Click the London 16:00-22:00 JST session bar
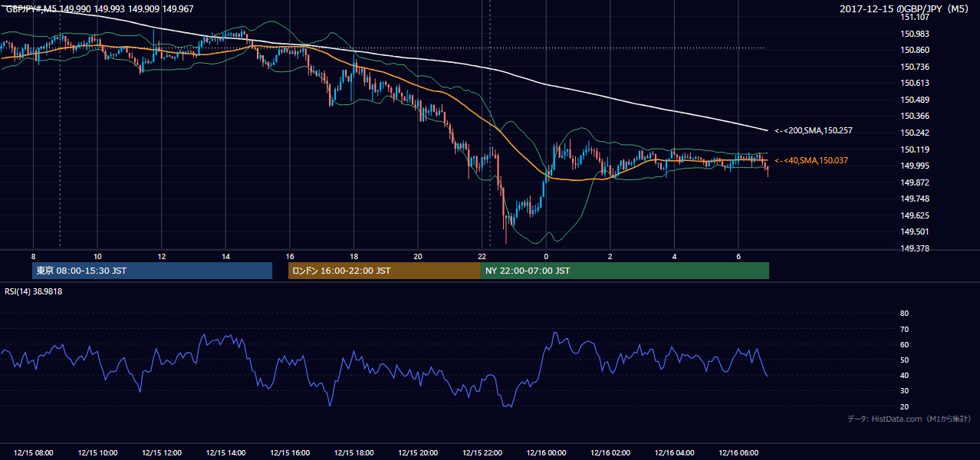Image resolution: width=980 pixels, height=460 pixels. coord(384,271)
